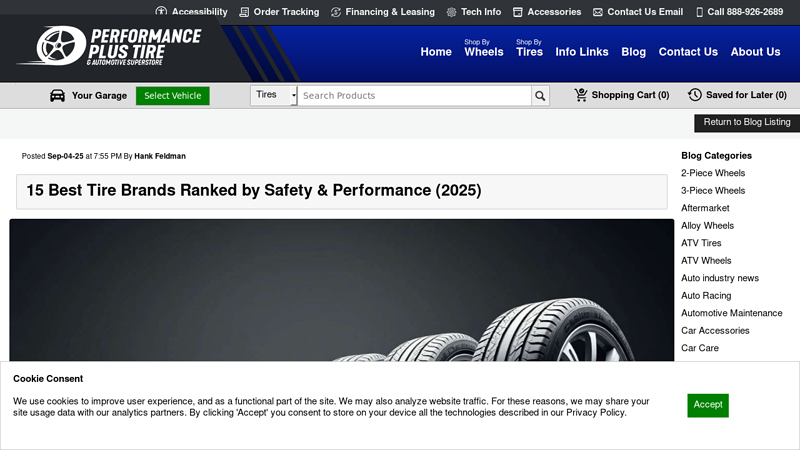800x450 pixels.
Task: Click the car icon in Your Garage
Action: [57, 95]
